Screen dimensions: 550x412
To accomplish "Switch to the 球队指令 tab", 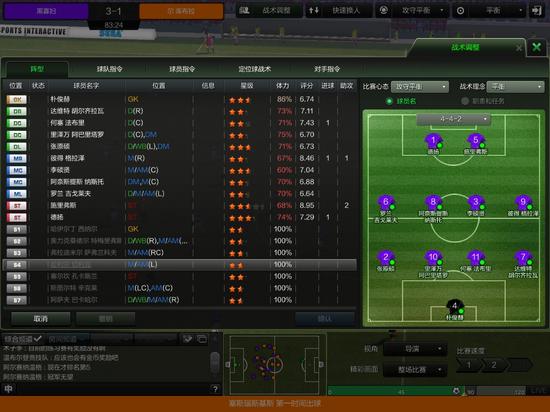I will coord(110,69).
